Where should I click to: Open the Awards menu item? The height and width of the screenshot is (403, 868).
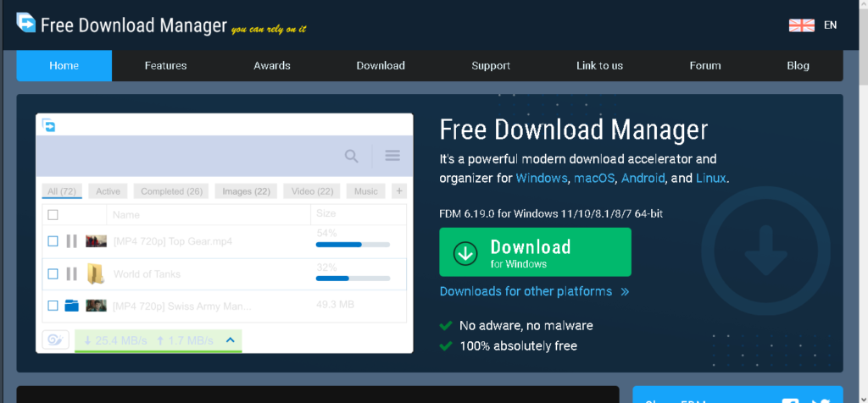pos(272,66)
